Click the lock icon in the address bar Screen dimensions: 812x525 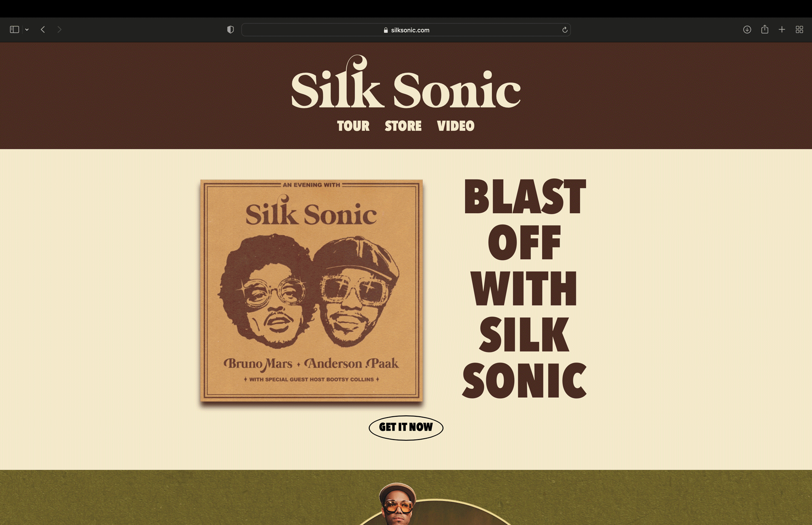pyautogui.click(x=386, y=30)
